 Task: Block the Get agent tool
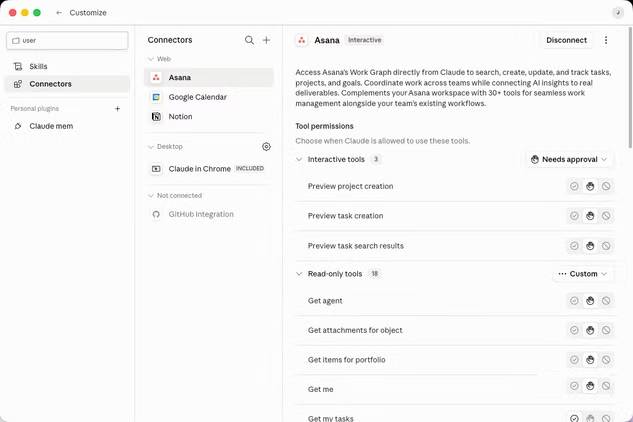tap(606, 300)
